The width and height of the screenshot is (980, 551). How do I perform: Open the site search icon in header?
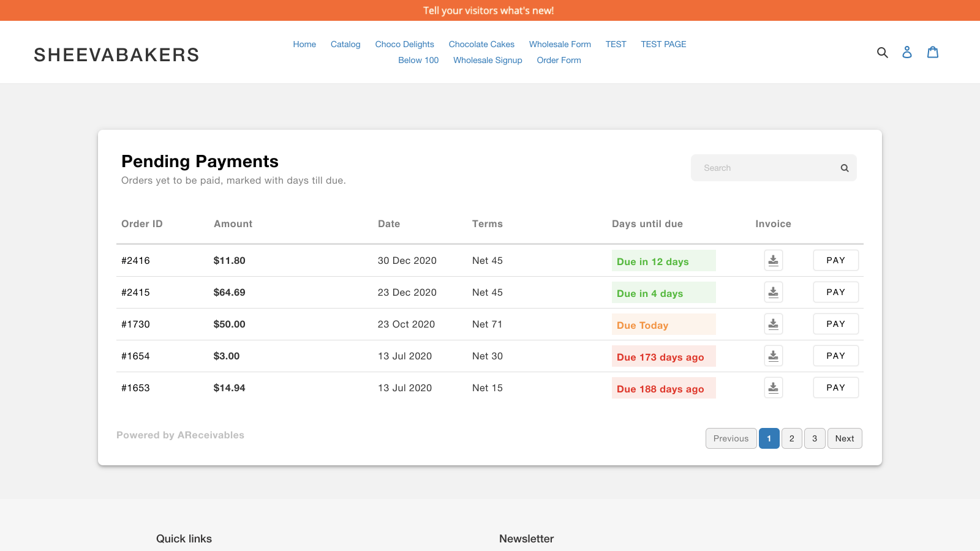(882, 52)
